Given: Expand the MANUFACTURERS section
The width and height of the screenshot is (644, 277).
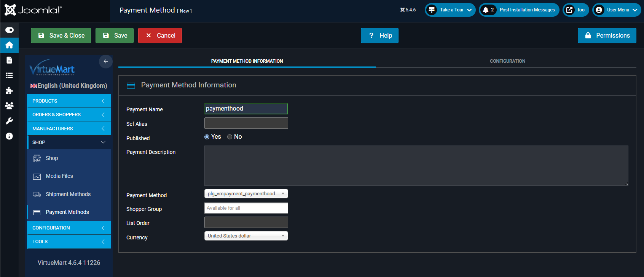Looking at the screenshot, I should click(x=69, y=129).
